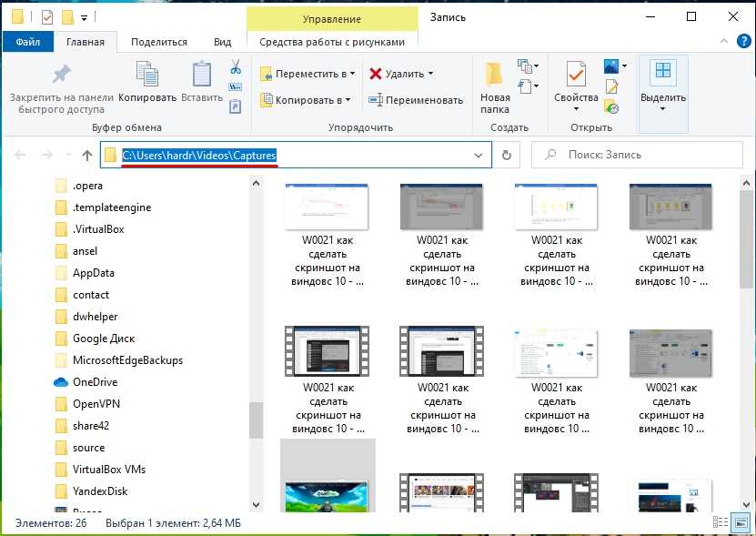Create a folder with Новая папка icon
Viewport: 756px width, 536px height.
(x=495, y=87)
